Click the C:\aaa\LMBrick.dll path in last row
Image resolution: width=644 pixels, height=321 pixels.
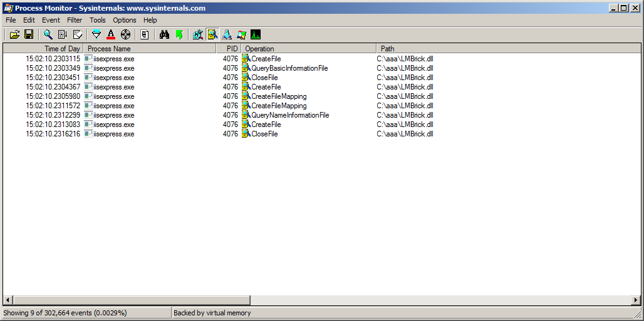(405, 134)
